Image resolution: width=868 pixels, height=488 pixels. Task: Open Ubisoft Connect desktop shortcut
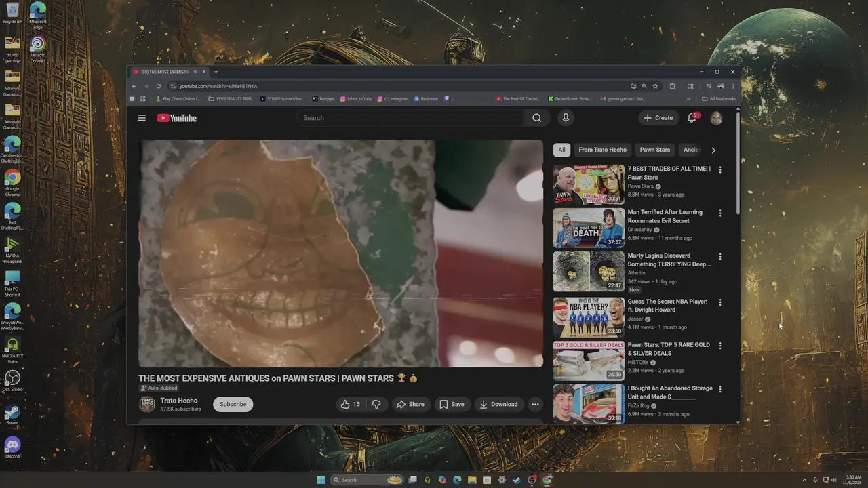[x=38, y=49]
